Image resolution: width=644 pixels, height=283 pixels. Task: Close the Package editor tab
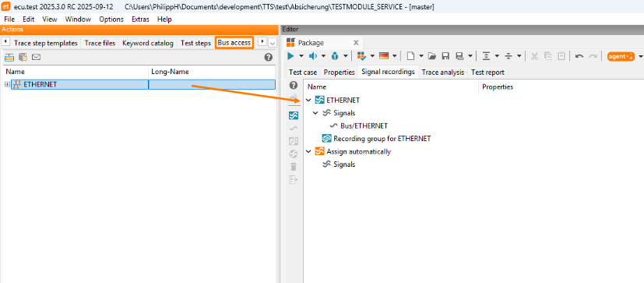click(356, 42)
